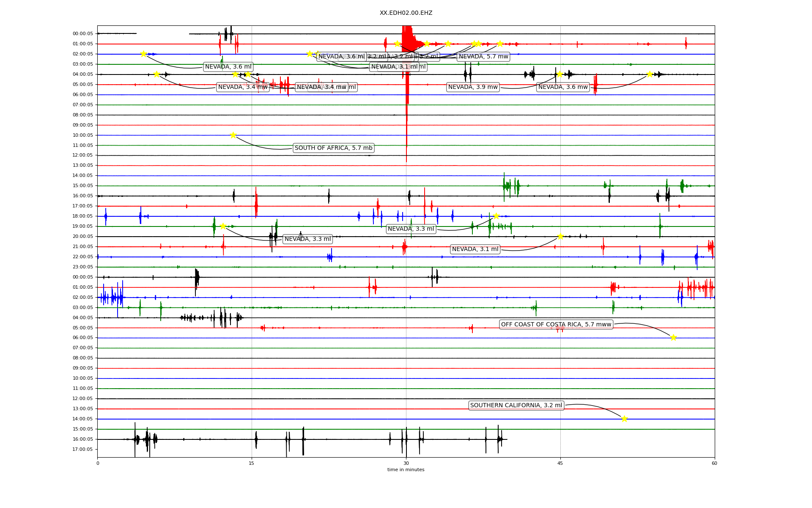Click star linked to Nevada 3.6 mw label
The height and width of the screenshot is (508, 812).
(x=650, y=74)
